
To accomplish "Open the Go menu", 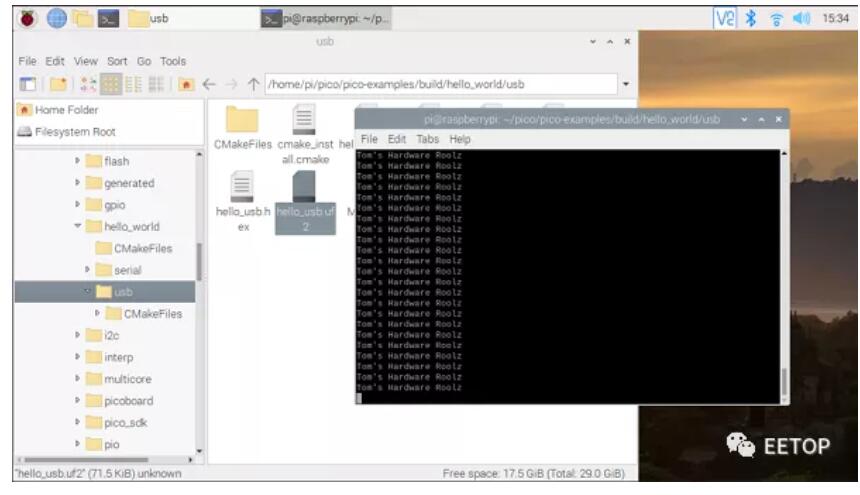I will (x=144, y=61).
